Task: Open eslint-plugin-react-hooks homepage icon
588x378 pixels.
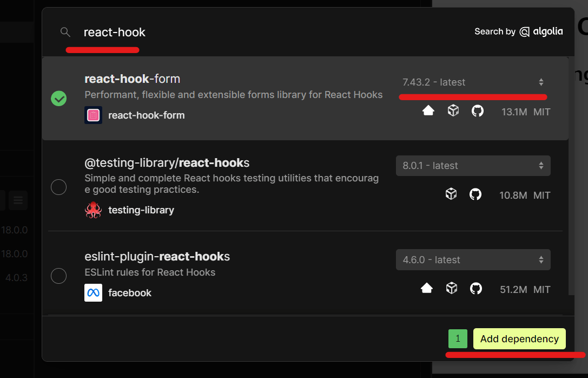Action: tap(427, 288)
